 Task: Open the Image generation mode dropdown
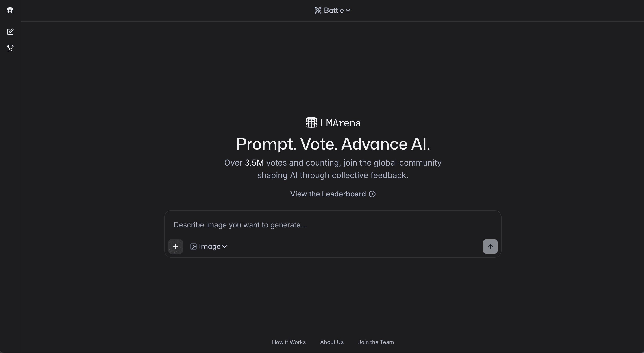coord(209,246)
